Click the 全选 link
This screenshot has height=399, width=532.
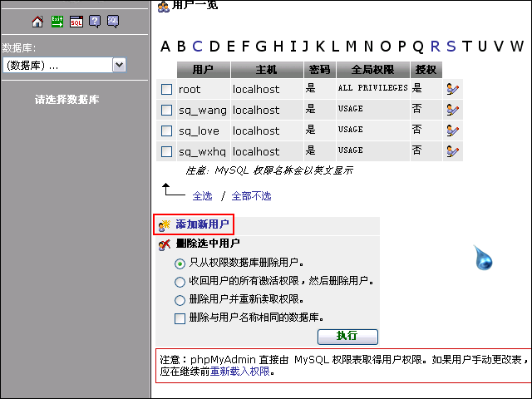pyautogui.click(x=202, y=196)
